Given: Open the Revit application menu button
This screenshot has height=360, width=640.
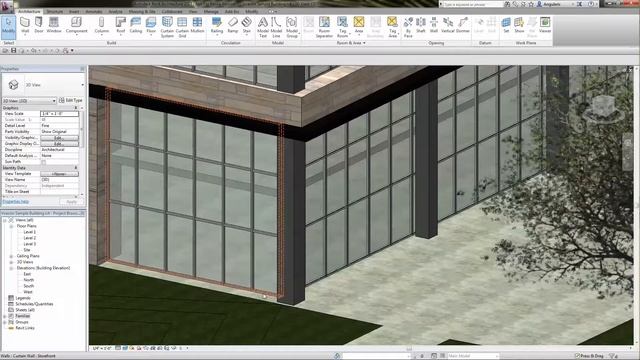Looking at the screenshot, I should (x=7, y=6).
